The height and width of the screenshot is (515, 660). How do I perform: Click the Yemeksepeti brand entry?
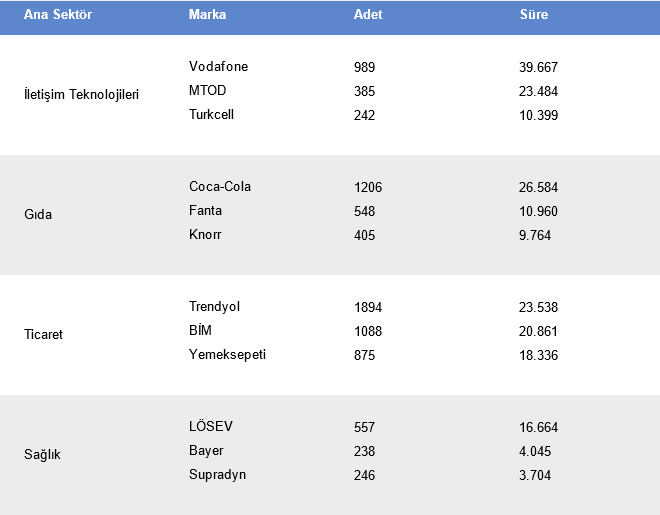coord(227,355)
